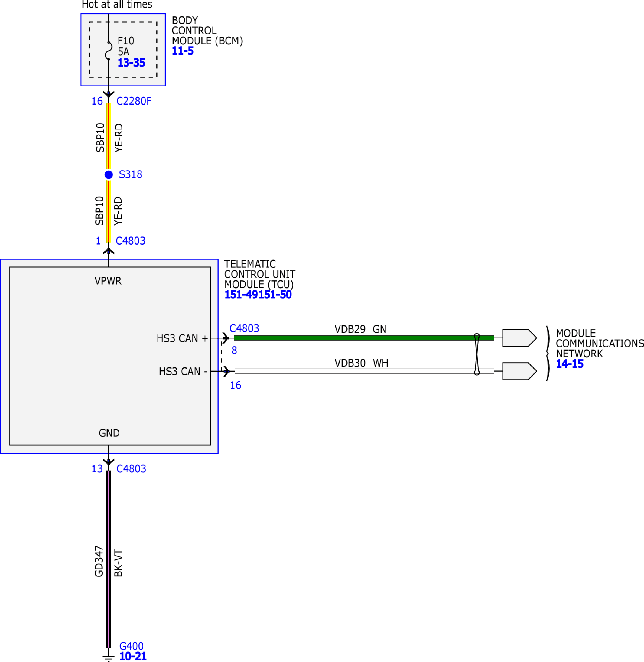
Task: Open the BCM page reference 11-5
Action: tap(183, 51)
